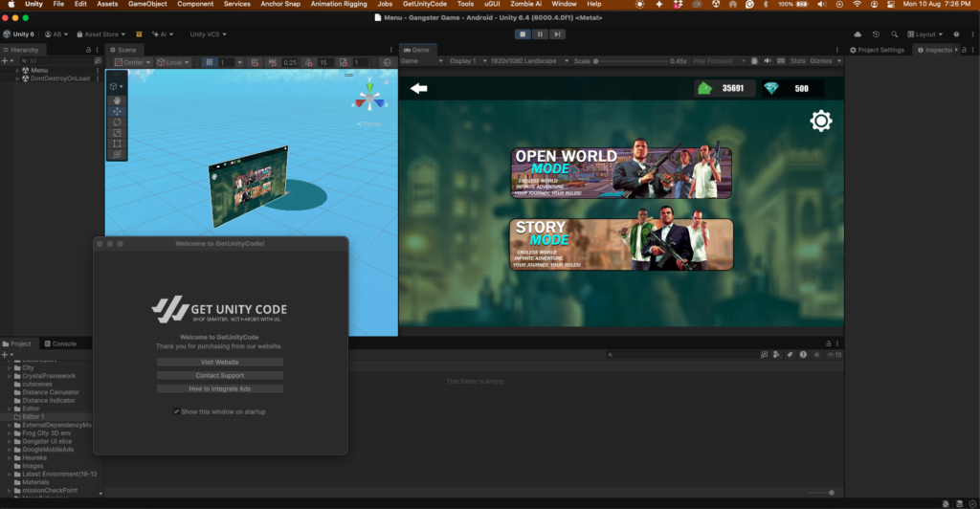Click the Story Mode banner
980x509 pixels.
[x=621, y=244]
